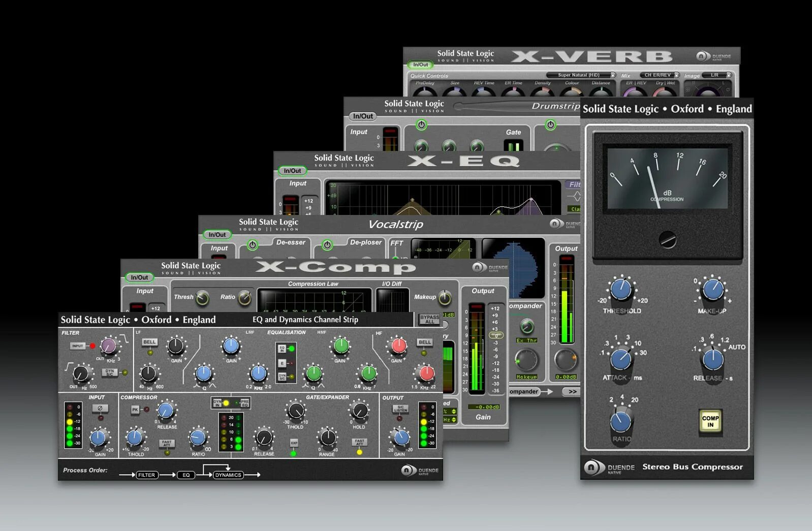Click the compressor T/HOLD knob in Channel Strip
Viewport: 812px width, 531px height.
click(134, 438)
